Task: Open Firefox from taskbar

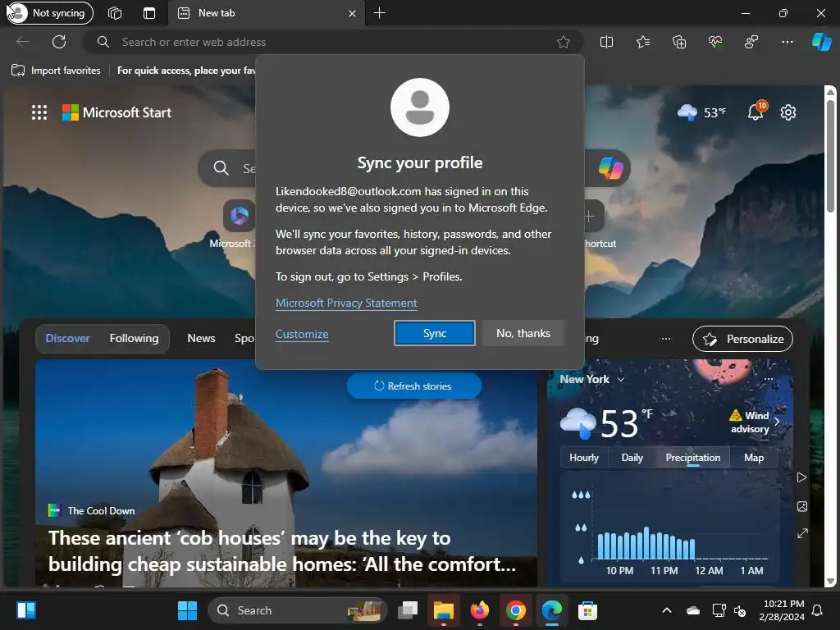Action: click(x=479, y=610)
